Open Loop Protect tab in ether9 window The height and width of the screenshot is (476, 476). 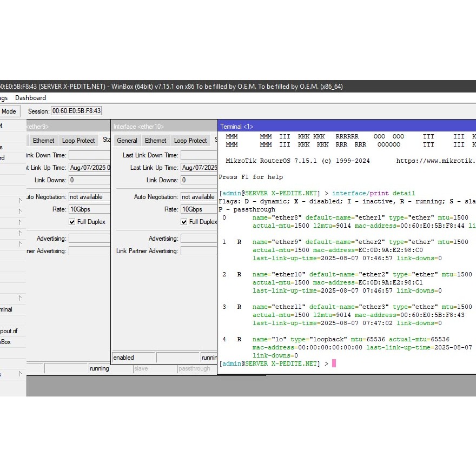click(78, 141)
